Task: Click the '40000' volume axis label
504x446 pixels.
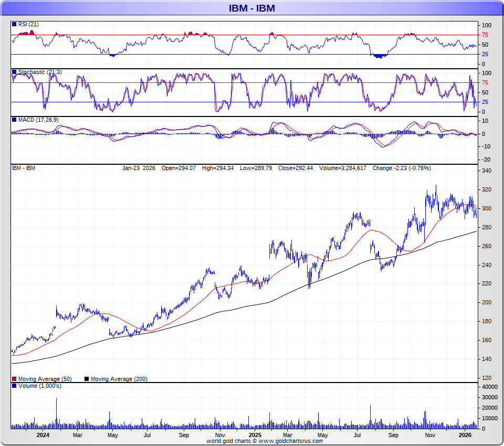Action: (489, 387)
